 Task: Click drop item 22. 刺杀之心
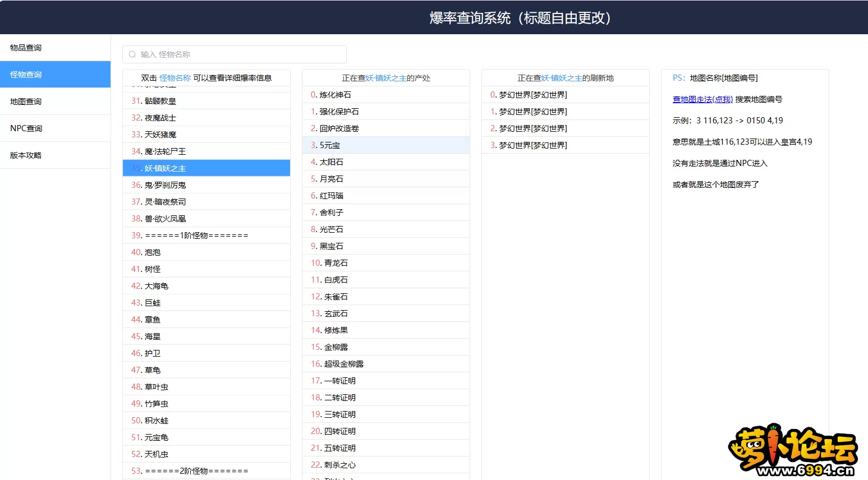(386, 465)
